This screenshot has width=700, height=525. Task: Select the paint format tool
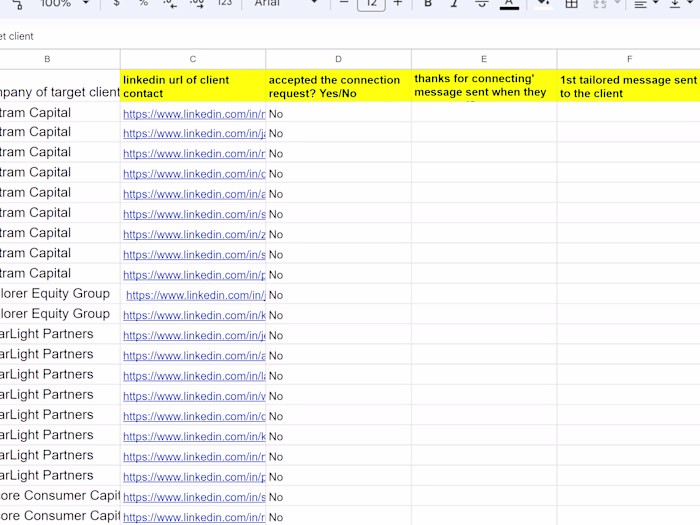point(17,4)
